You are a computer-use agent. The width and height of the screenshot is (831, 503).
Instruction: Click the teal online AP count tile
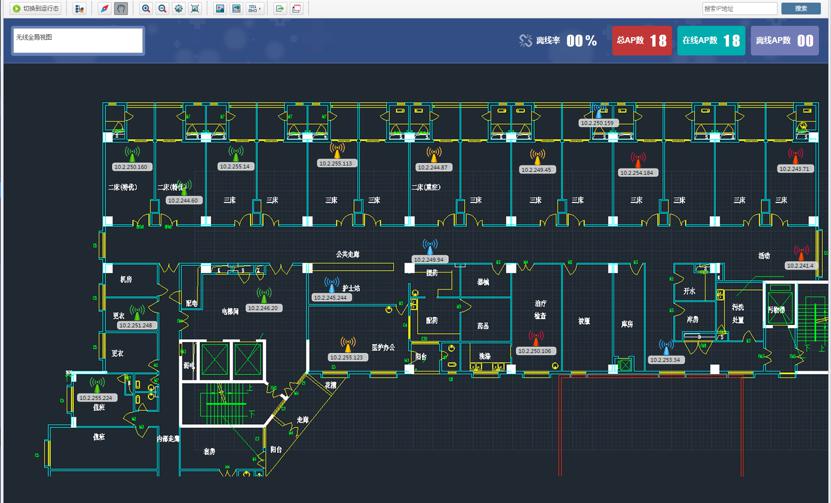point(711,41)
